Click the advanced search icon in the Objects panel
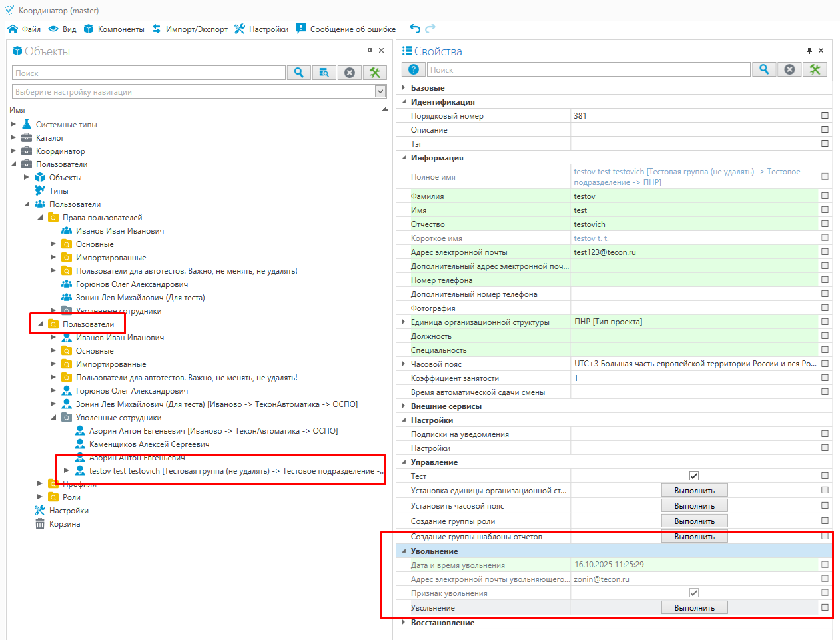The height and width of the screenshot is (640, 840). pos(324,73)
